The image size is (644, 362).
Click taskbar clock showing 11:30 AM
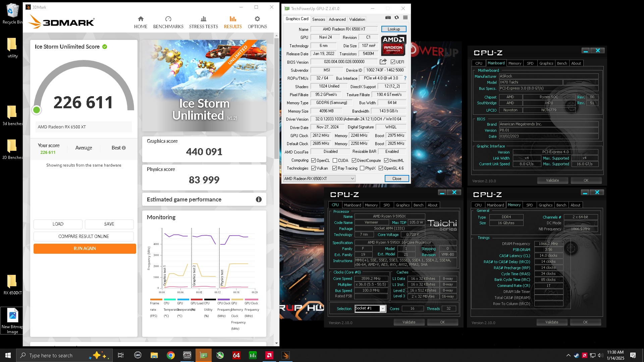pyautogui.click(x=615, y=355)
